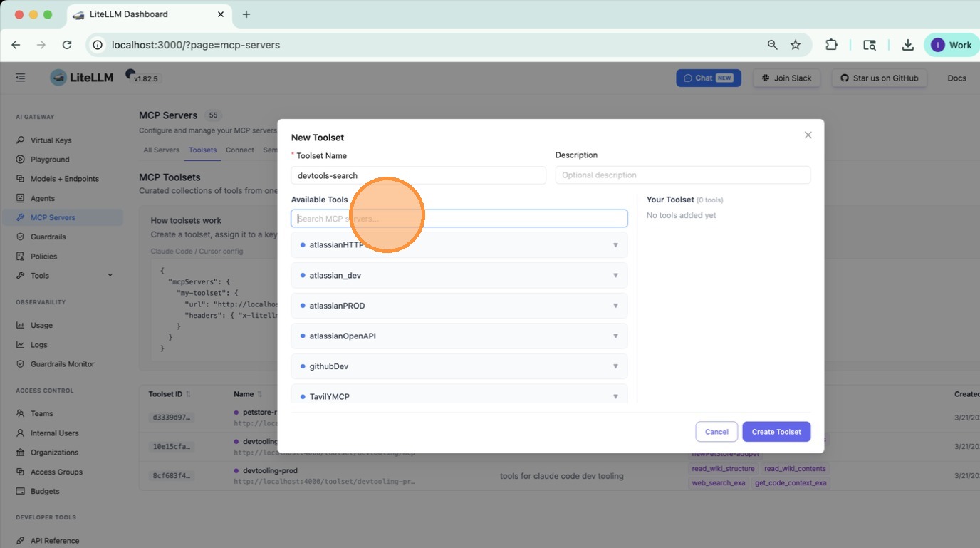The height and width of the screenshot is (548, 980).
Task: Open the Logs menu item
Action: (x=38, y=345)
